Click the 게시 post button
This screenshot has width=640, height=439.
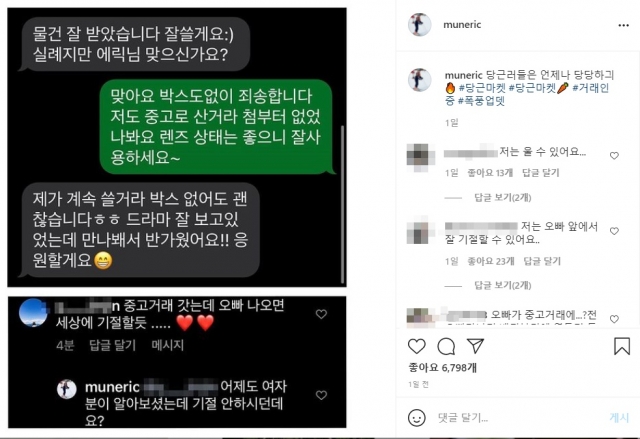(619, 417)
